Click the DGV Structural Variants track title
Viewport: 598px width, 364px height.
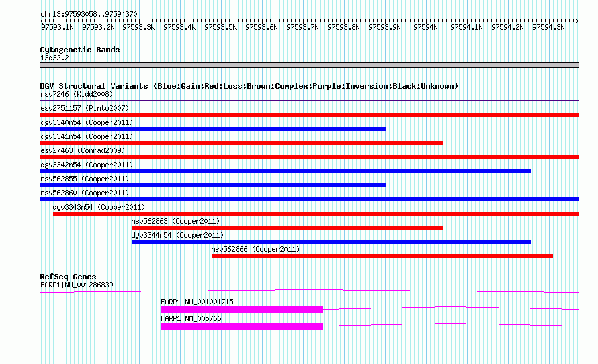(249, 86)
